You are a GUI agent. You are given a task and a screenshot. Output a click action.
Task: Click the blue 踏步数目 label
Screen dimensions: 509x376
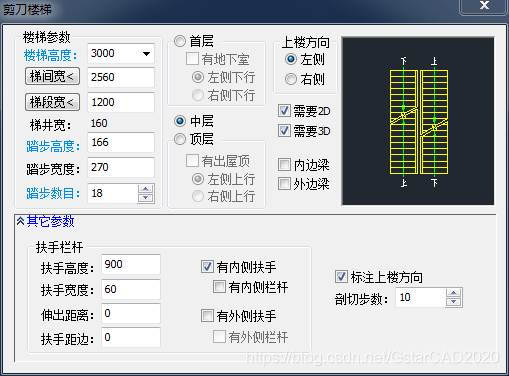click(x=53, y=193)
